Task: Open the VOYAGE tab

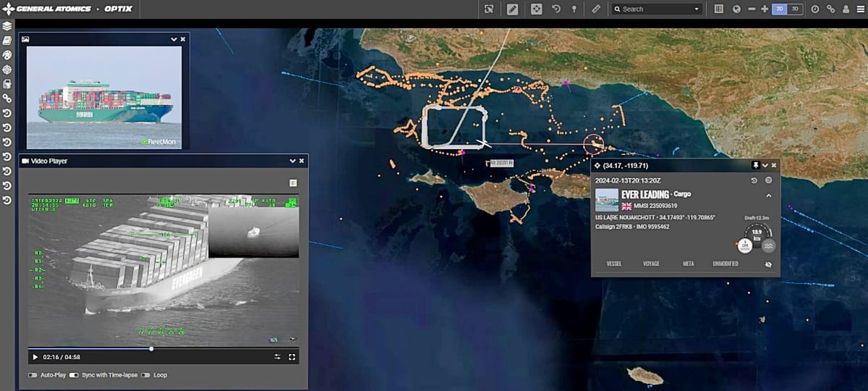Action: [x=651, y=264]
